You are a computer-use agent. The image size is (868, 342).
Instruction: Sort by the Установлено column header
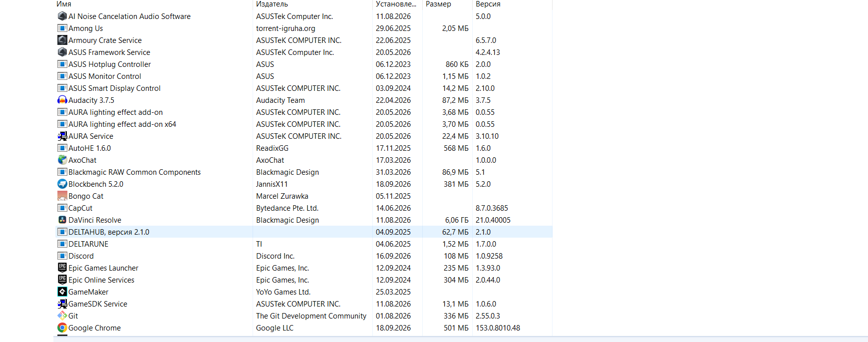point(397,4)
